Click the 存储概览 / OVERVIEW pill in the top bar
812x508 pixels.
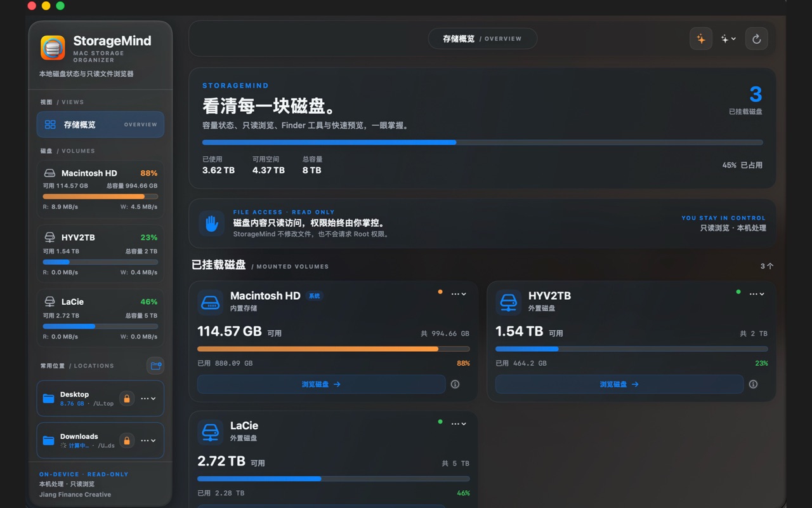tap(483, 39)
